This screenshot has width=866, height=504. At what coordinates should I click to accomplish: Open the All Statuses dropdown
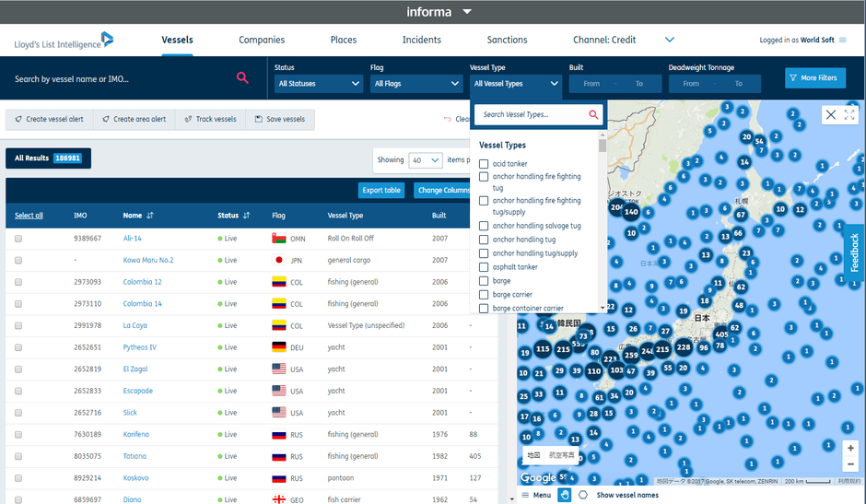[x=319, y=84]
